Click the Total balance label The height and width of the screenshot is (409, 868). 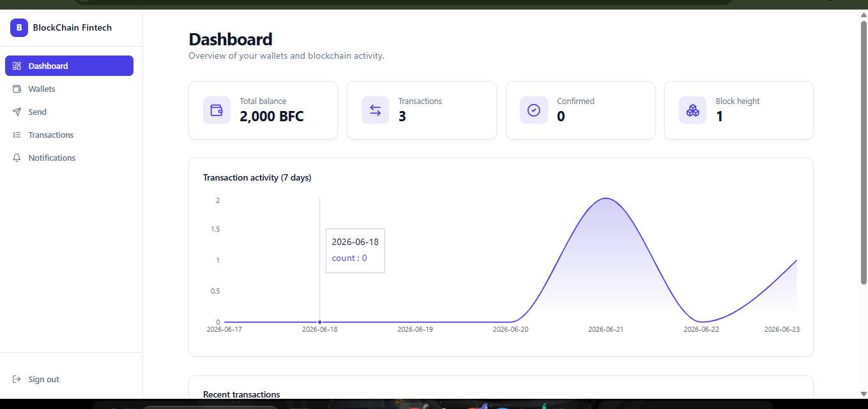pyautogui.click(x=263, y=101)
